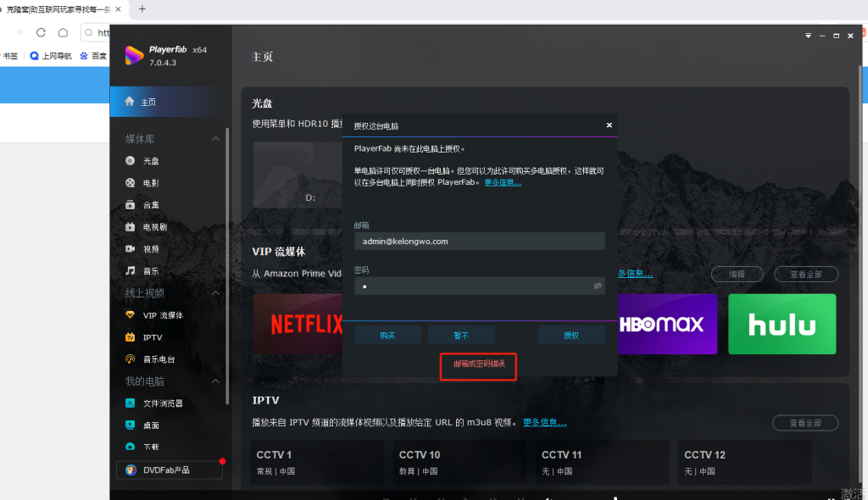Image resolution: width=868 pixels, height=500 pixels.
Task: Select the 合集 collections icon
Action: point(130,205)
